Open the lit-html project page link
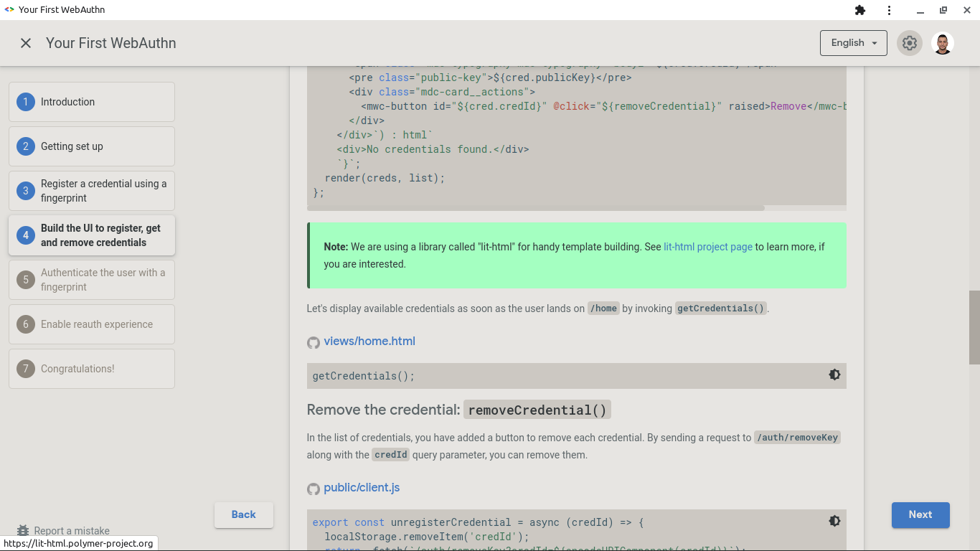This screenshot has height=551, width=980. tap(707, 246)
